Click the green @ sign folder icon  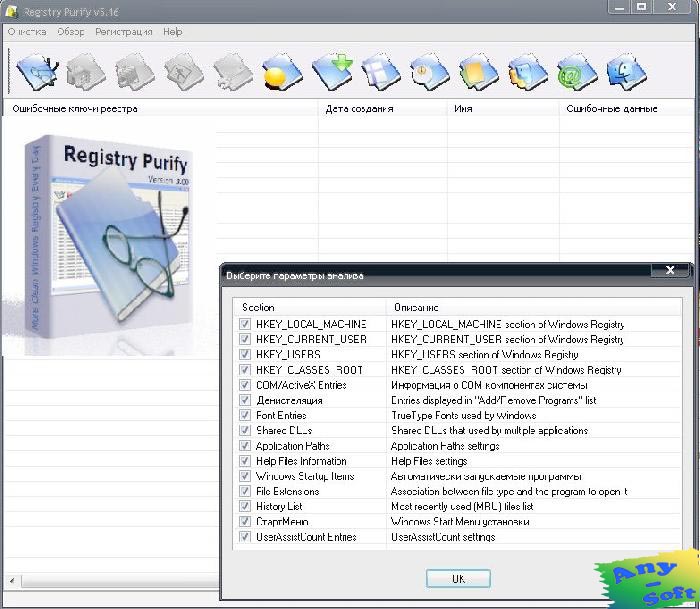[x=577, y=71]
